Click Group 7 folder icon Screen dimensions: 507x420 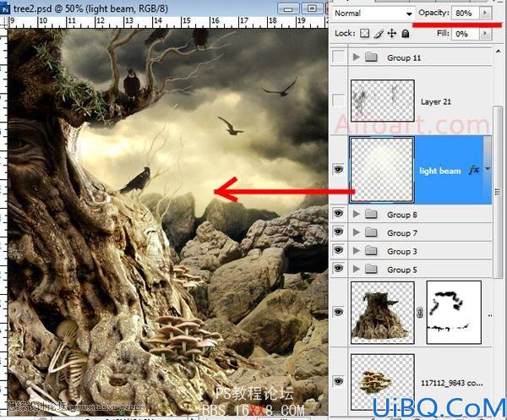371,232
